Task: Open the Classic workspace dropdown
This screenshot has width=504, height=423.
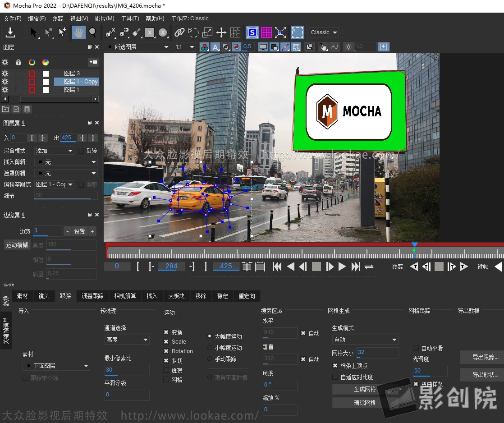Action: coord(323,32)
